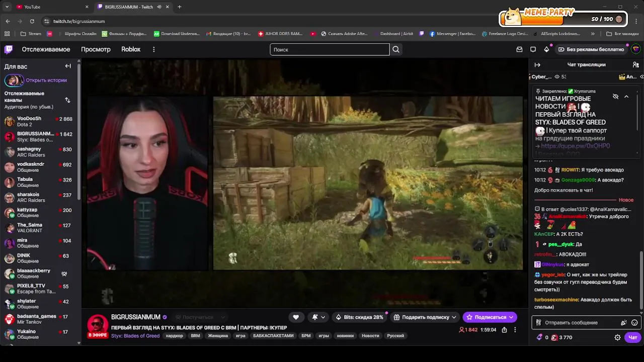
Task: Open the https://qupe.pw pinned link
Action: coord(576,146)
